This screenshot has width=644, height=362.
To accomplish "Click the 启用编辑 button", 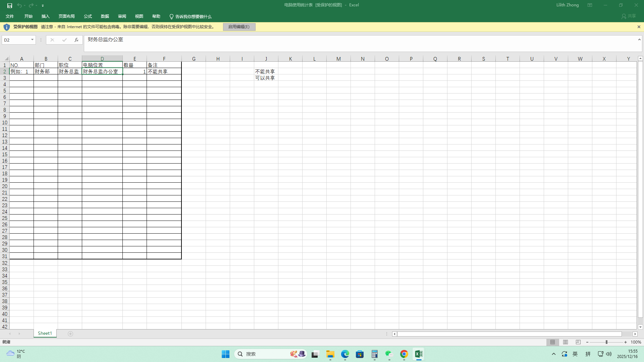I will [239, 27].
